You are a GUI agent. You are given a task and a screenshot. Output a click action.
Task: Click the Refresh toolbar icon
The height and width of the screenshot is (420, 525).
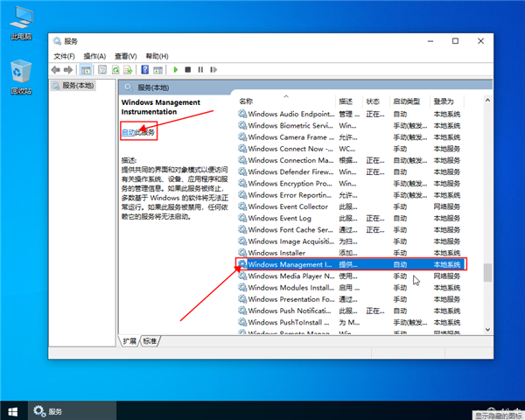tap(115, 69)
